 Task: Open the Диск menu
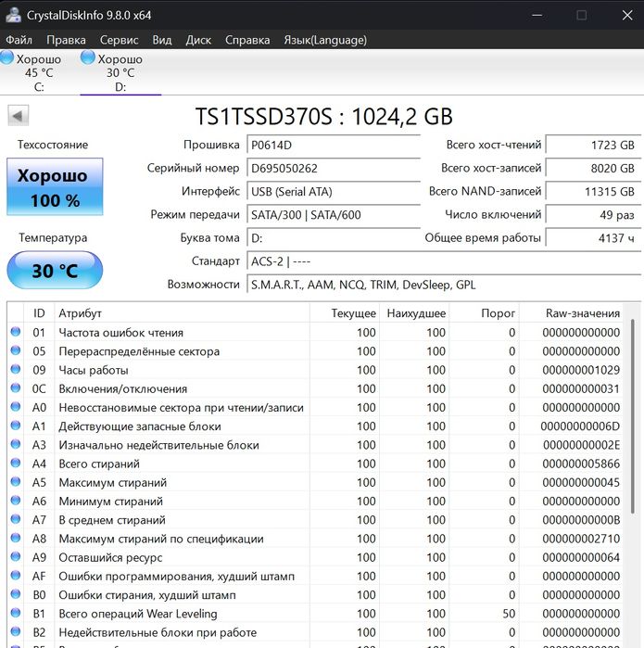tap(198, 40)
